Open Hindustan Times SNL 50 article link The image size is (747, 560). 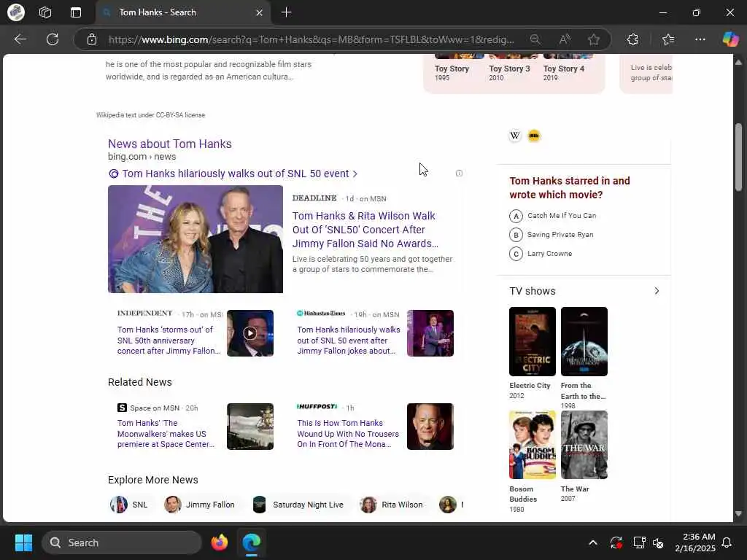(x=349, y=340)
